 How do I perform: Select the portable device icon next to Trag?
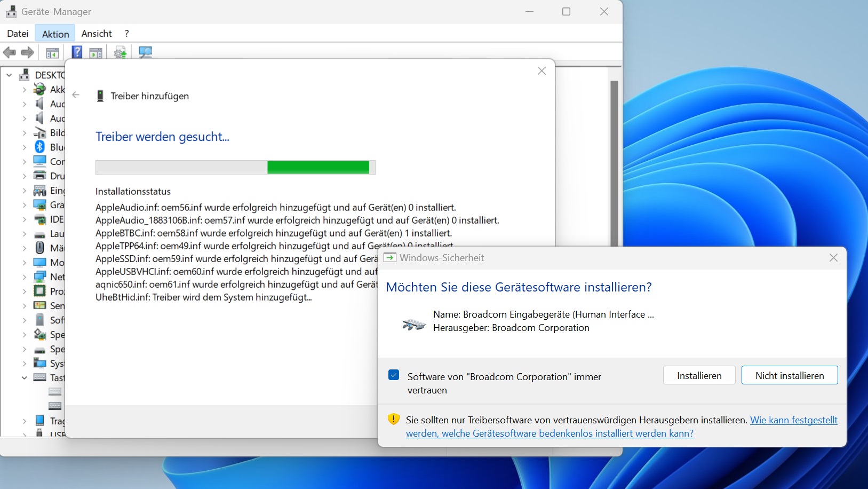point(39,421)
